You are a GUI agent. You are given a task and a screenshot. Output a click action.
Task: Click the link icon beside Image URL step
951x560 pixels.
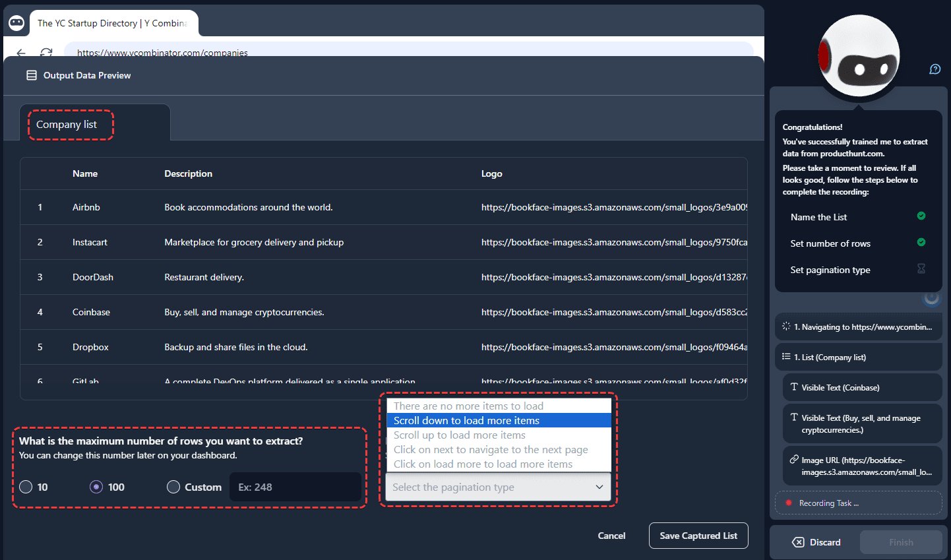(x=794, y=459)
